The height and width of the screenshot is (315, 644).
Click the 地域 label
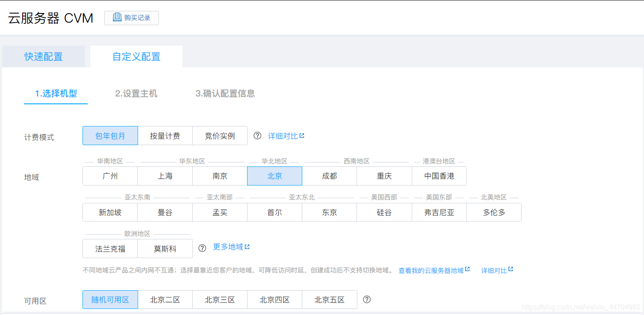click(x=32, y=177)
